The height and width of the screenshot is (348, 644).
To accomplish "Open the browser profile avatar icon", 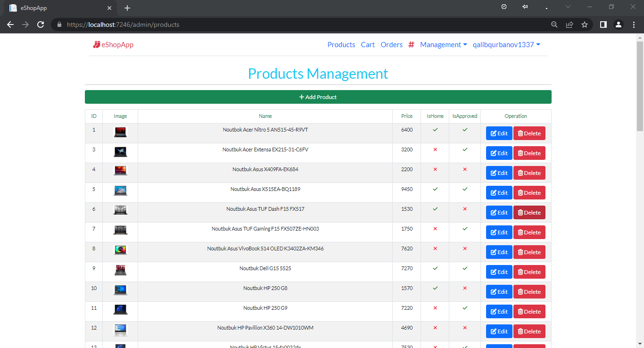I will pyautogui.click(x=619, y=25).
